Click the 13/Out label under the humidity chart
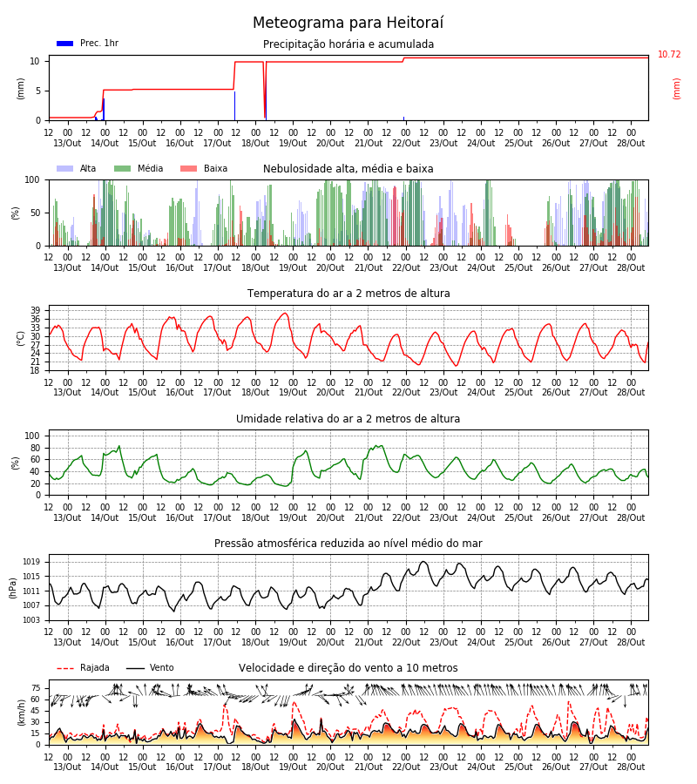The height and width of the screenshot is (784, 697). (67, 517)
